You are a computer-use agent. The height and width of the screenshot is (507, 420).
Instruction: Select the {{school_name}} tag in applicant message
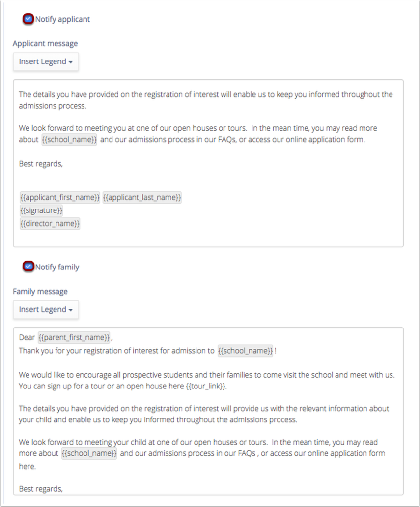(x=69, y=140)
